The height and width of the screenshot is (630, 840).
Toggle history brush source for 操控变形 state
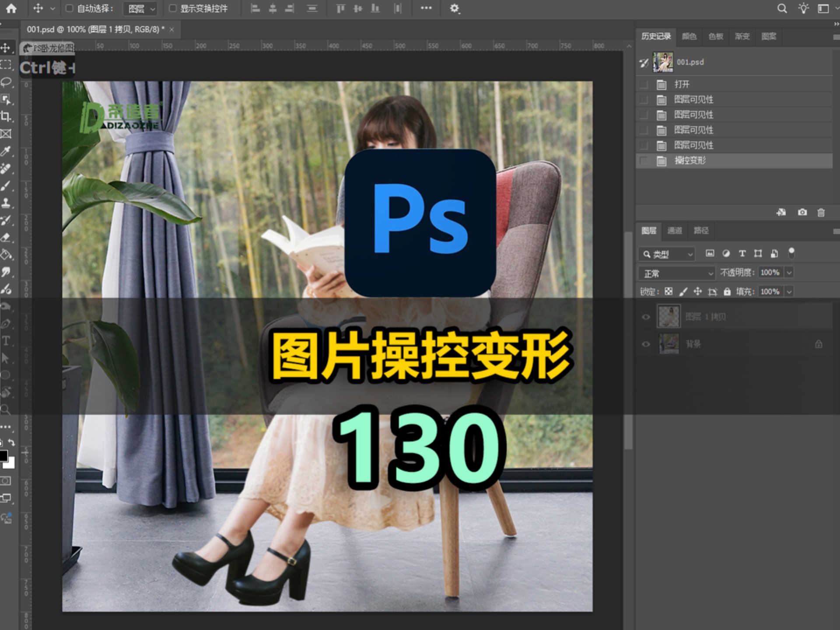coord(644,161)
